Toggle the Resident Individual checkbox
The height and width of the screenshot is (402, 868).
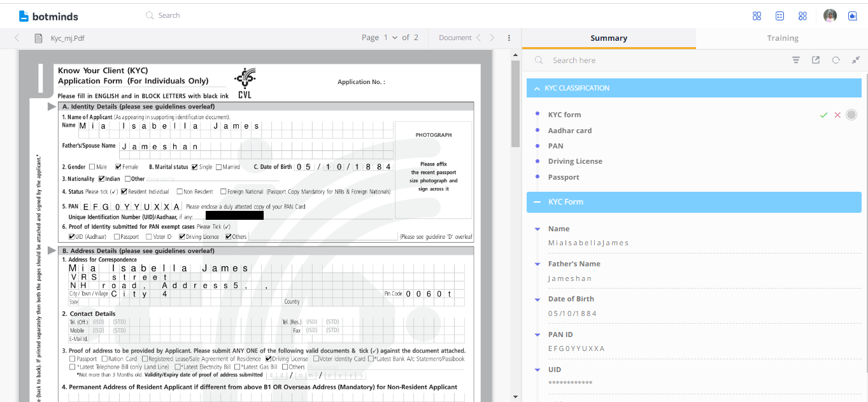tap(124, 191)
